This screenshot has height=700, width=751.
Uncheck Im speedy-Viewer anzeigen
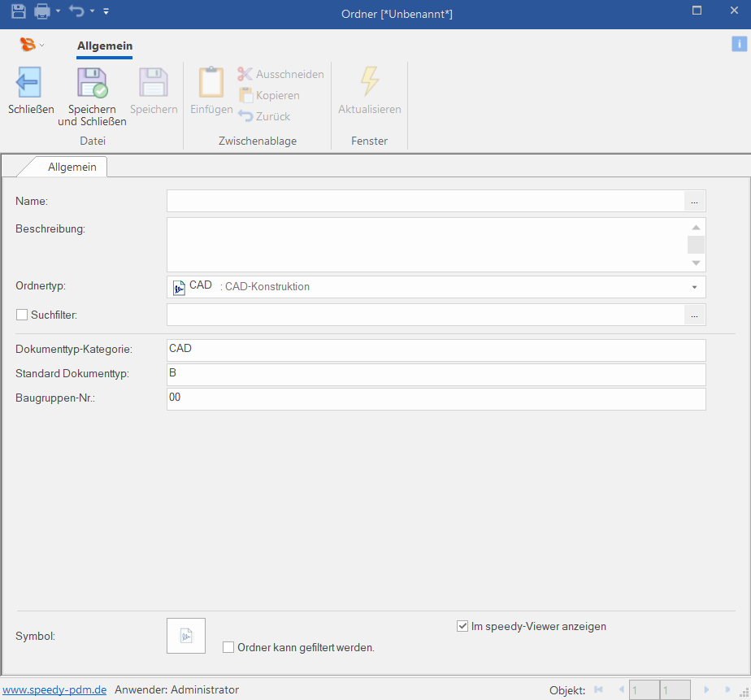coord(462,627)
